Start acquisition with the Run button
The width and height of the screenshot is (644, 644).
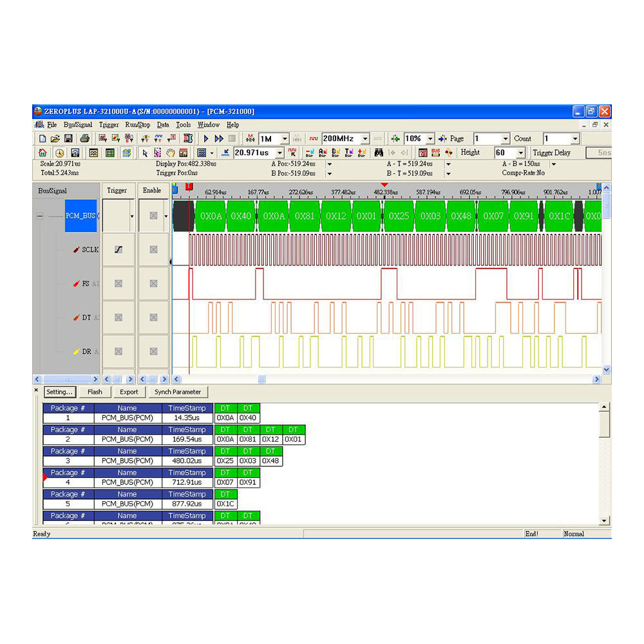(x=205, y=138)
